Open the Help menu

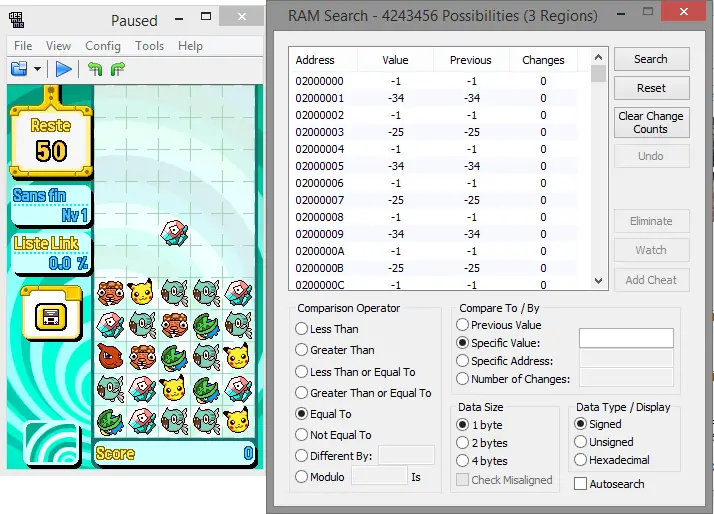point(190,46)
